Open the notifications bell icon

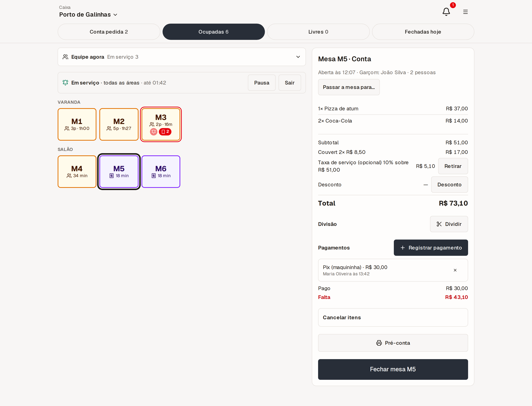pos(446,12)
